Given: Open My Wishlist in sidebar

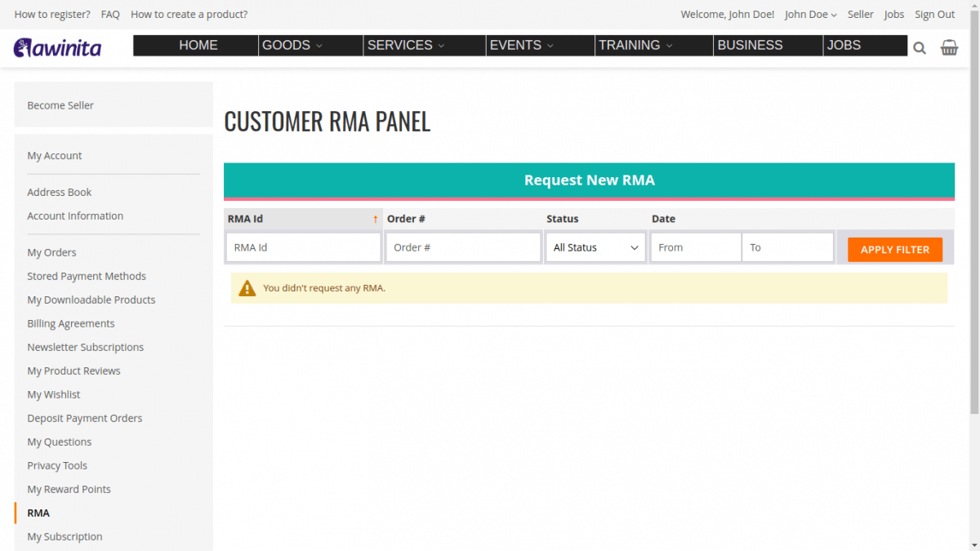Looking at the screenshot, I should coord(54,395).
